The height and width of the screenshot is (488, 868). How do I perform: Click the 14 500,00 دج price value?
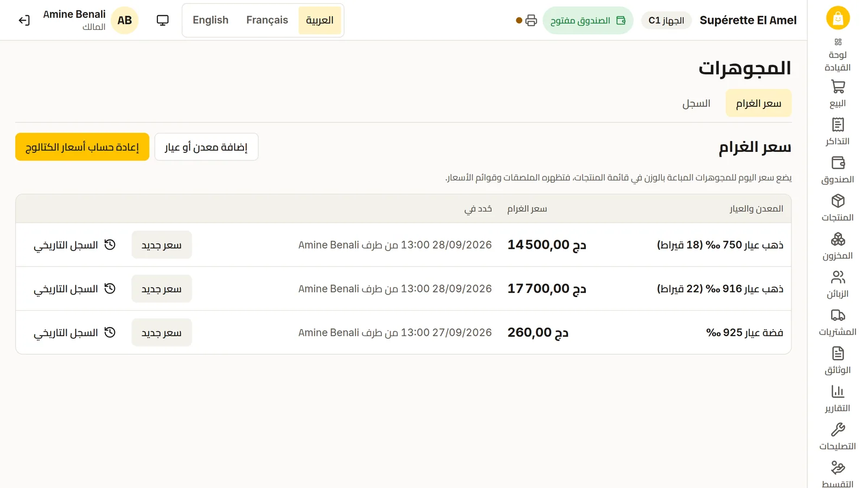547,245
